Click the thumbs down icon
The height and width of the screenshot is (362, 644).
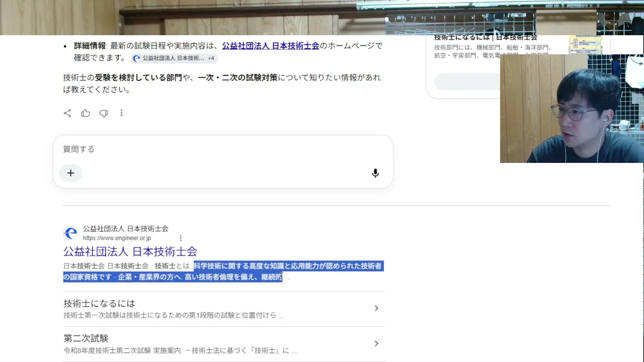pos(104,113)
